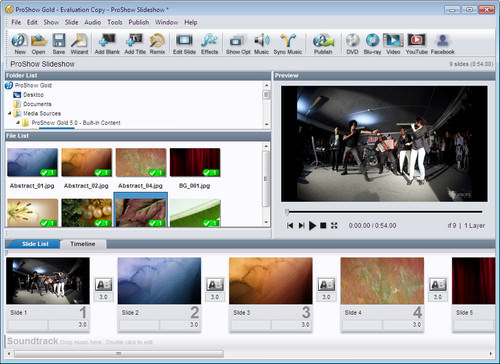Switch to the Timeline tab
The width and height of the screenshot is (500, 364).
pyautogui.click(x=83, y=244)
